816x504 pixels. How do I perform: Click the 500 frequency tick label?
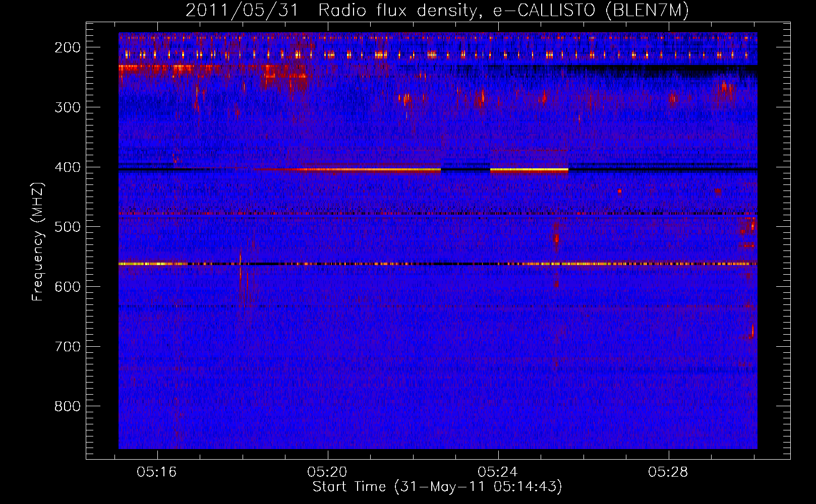tap(68, 227)
